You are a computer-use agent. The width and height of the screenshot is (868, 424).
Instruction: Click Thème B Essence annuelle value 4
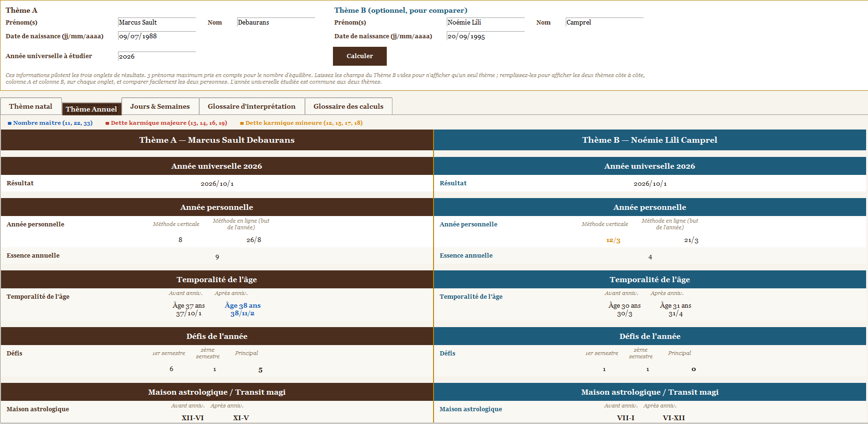(650, 257)
